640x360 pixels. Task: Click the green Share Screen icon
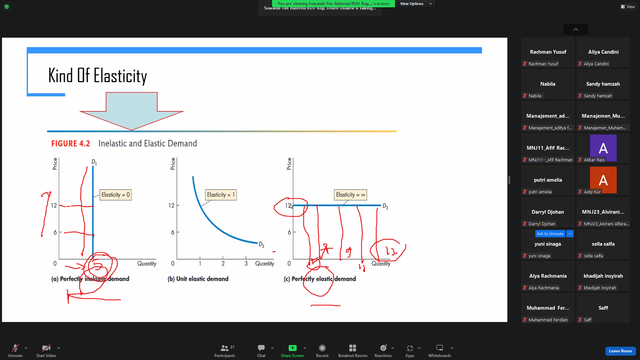click(x=292, y=348)
